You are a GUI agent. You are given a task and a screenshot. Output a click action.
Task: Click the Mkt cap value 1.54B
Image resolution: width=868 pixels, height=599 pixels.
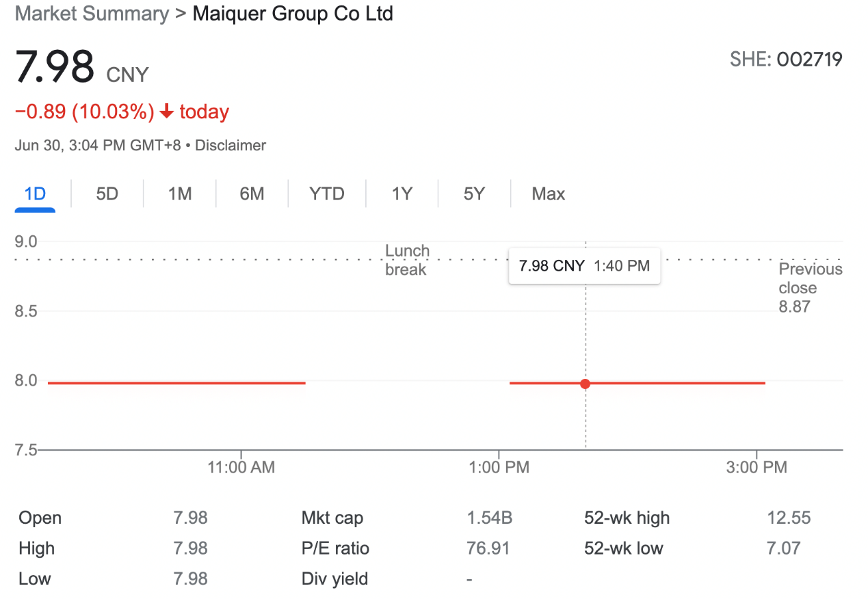tap(490, 518)
